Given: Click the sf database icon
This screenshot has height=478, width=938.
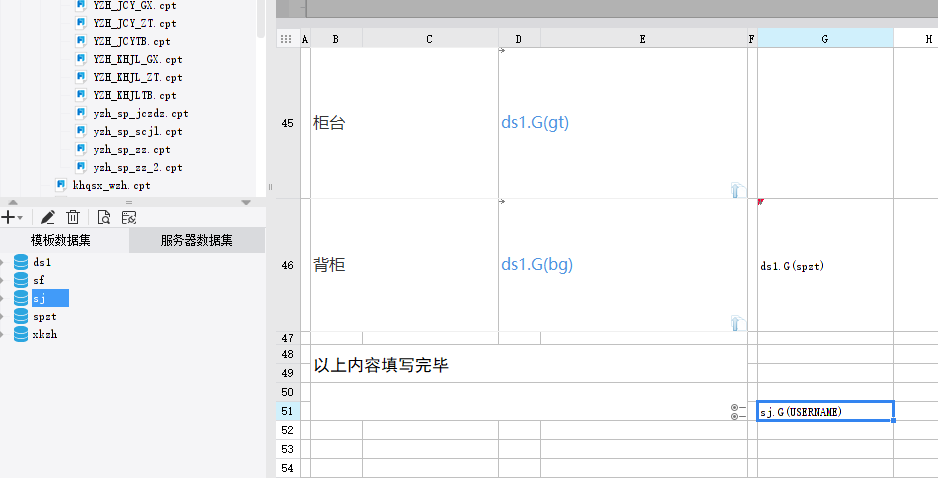Looking at the screenshot, I should click(x=21, y=280).
